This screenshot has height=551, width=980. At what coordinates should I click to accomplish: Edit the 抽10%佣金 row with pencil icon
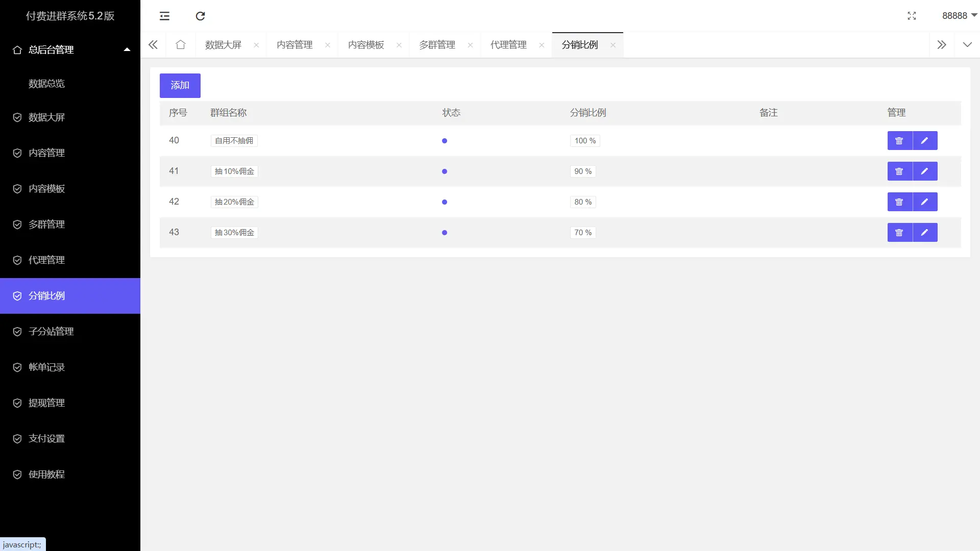coord(924,171)
